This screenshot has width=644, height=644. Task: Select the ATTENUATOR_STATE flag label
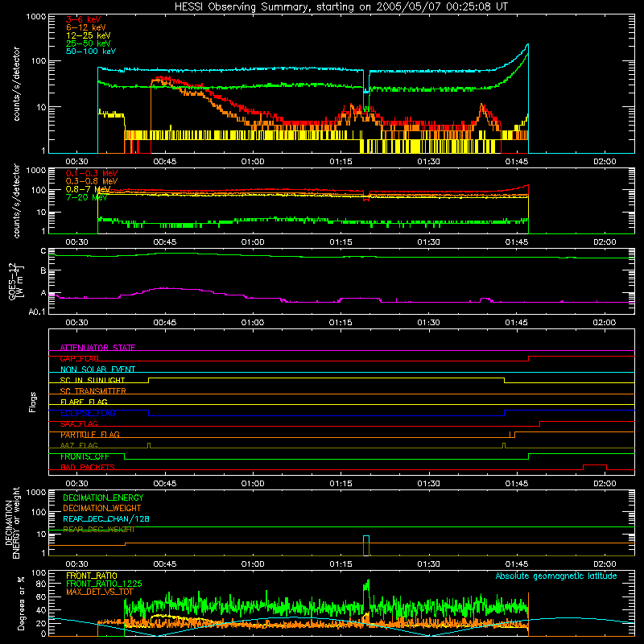coord(97,348)
